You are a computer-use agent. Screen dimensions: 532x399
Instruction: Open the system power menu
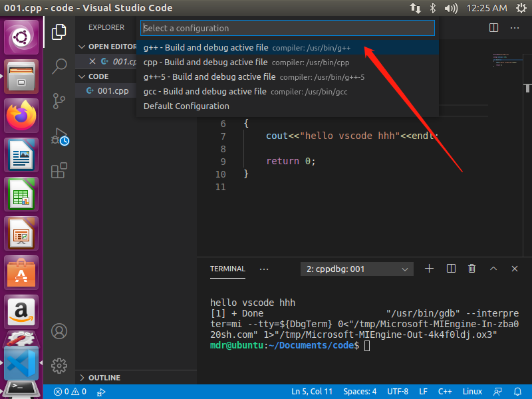521,8
